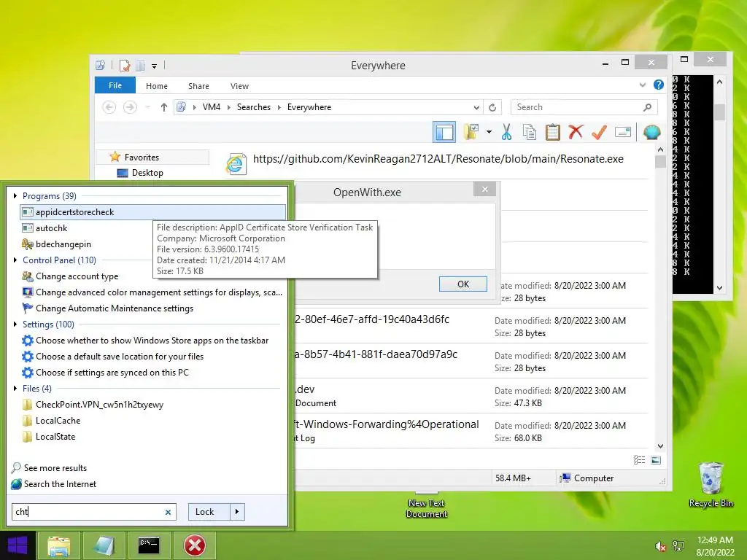Screen dimensions: 747x560
Task: Collapse the Programs (39) group
Action: point(15,196)
